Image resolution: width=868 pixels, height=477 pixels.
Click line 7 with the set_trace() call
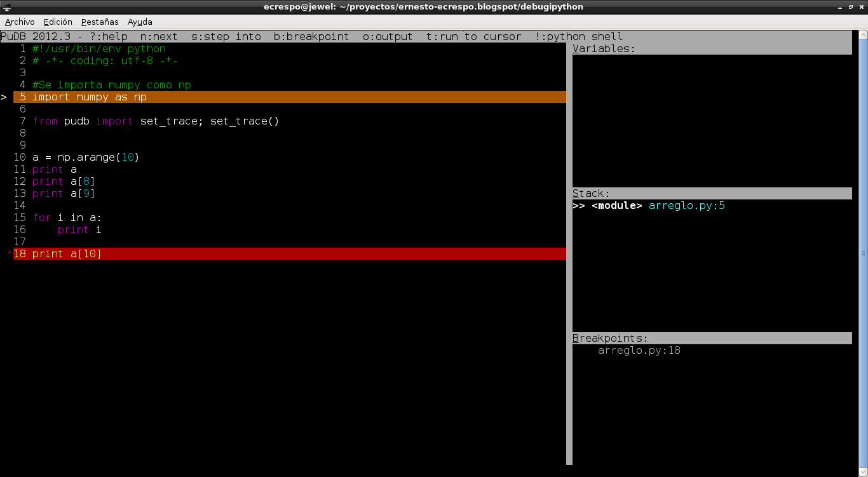point(156,121)
